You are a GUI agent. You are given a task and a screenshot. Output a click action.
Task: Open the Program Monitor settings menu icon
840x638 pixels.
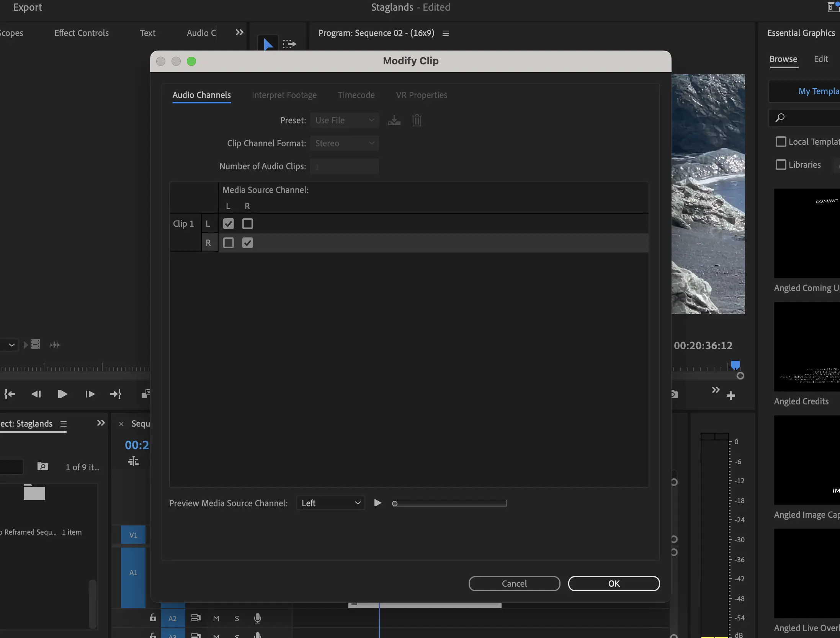pos(445,33)
